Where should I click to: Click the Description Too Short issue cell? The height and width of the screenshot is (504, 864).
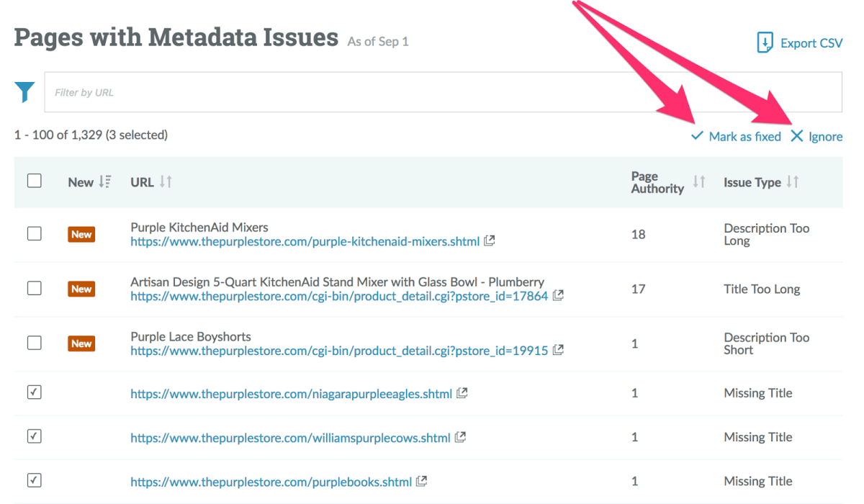pos(767,344)
